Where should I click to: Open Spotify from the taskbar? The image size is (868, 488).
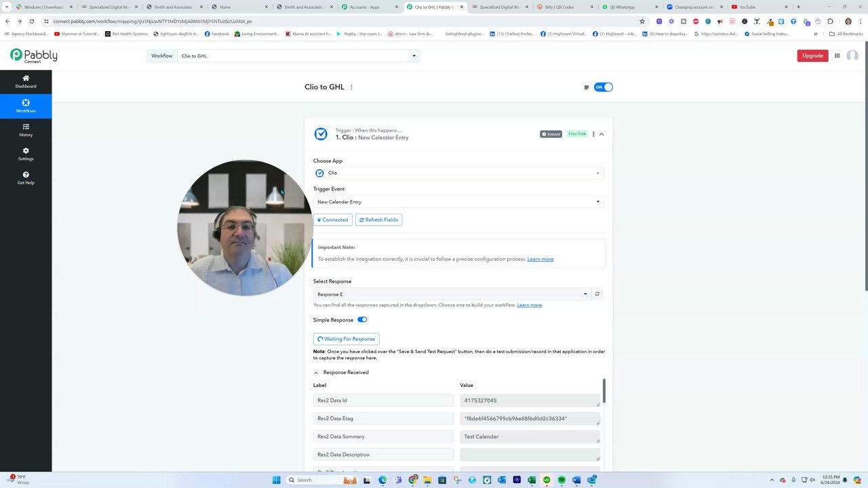561,480
